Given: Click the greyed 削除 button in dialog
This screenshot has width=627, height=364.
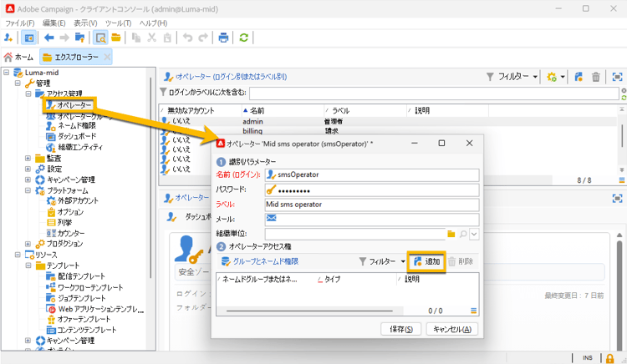Looking at the screenshot, I should pos(461,261).
